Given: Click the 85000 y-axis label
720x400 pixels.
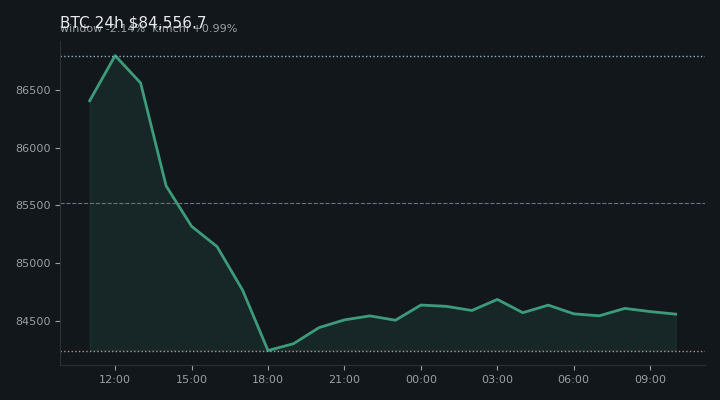Looking at the screenshot, I should pos(33,264).
